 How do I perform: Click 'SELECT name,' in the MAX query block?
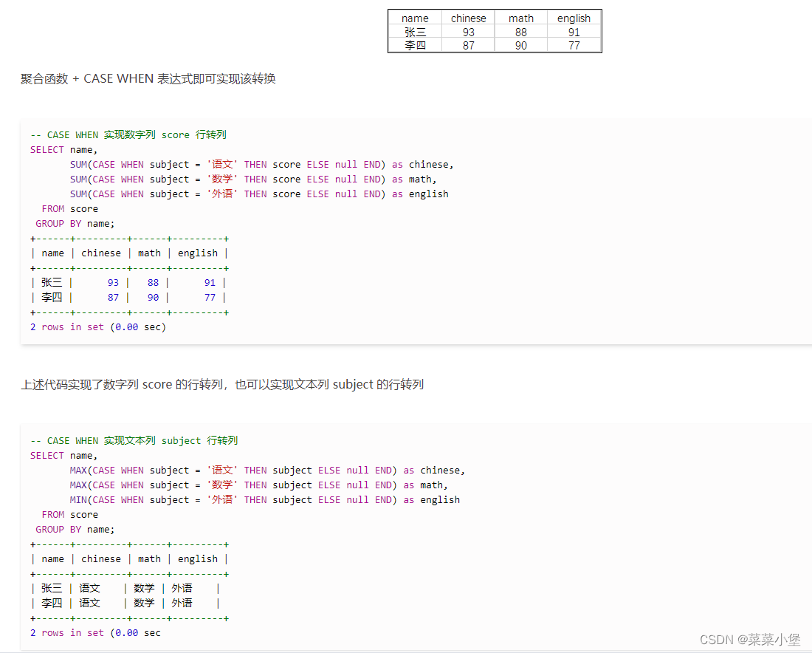63,456
